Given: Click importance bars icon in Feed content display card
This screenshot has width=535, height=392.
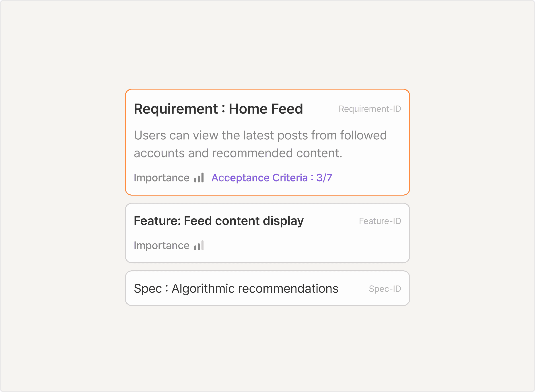Looking at the screenshot, I should point(199,245).
